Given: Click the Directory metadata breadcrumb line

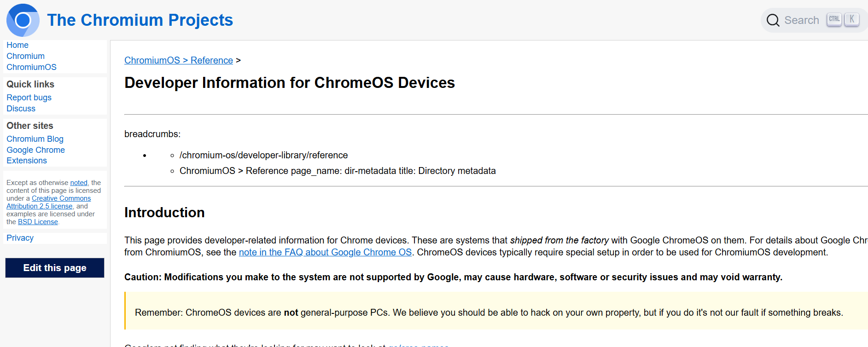Looking at the screenshot, I should point(338,171).
